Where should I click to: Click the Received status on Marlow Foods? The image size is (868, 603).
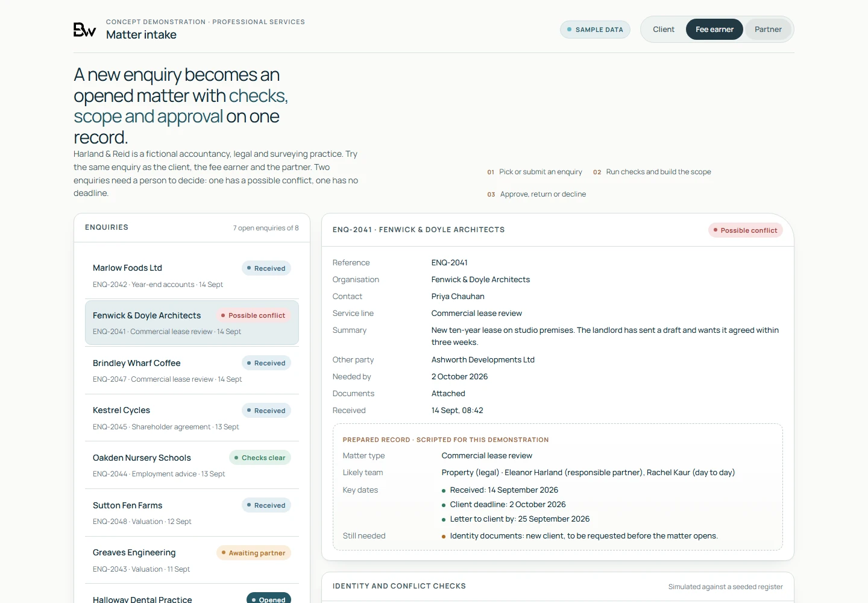pos(266,268)
